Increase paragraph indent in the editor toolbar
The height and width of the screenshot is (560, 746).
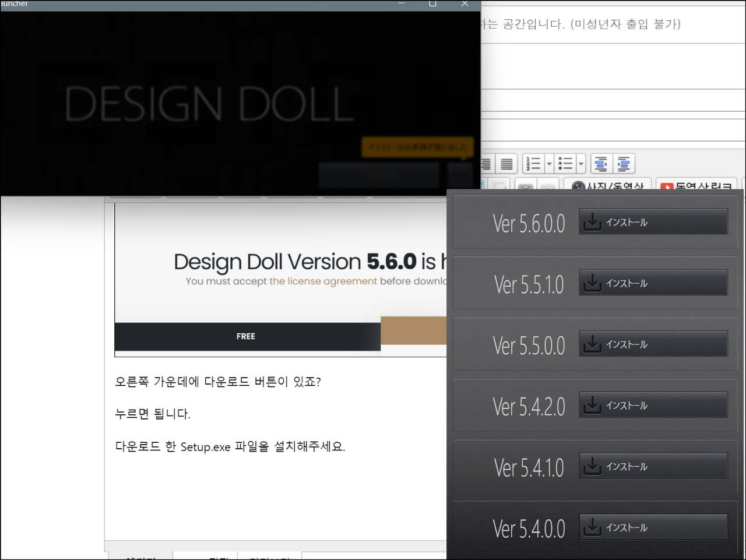[x=624, y=164]
